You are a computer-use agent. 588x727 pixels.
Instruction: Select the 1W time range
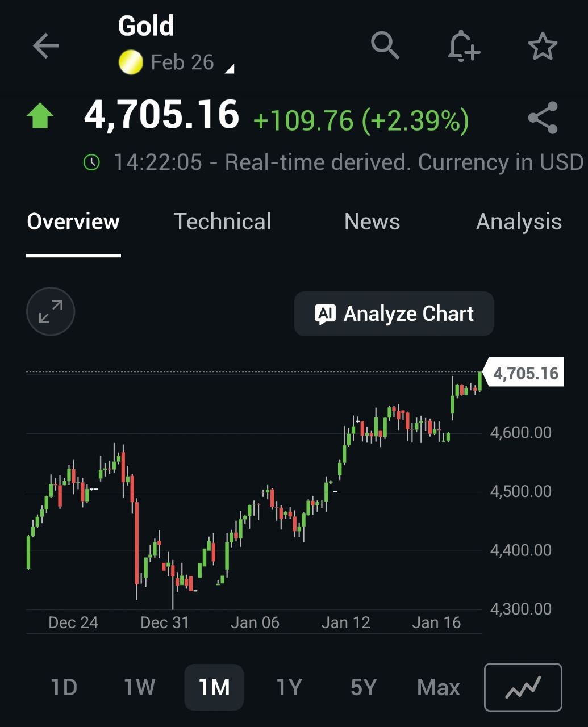point(139,687)
